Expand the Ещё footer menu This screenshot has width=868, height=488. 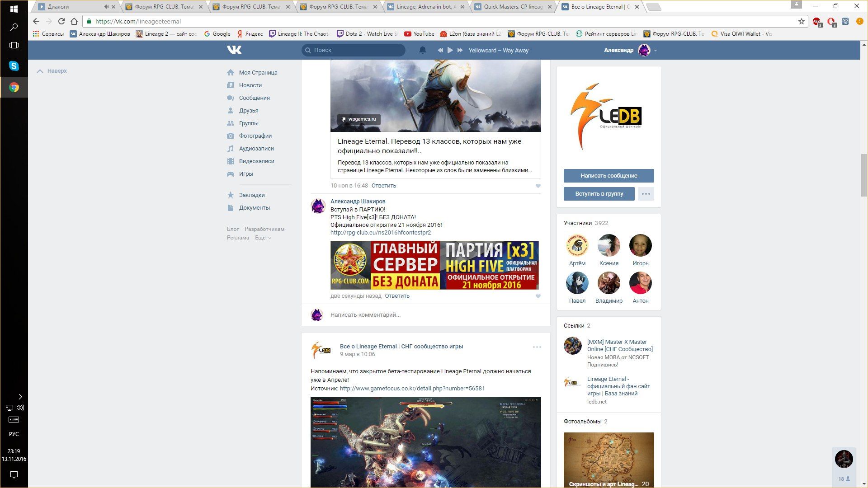(x=263, y=238)
